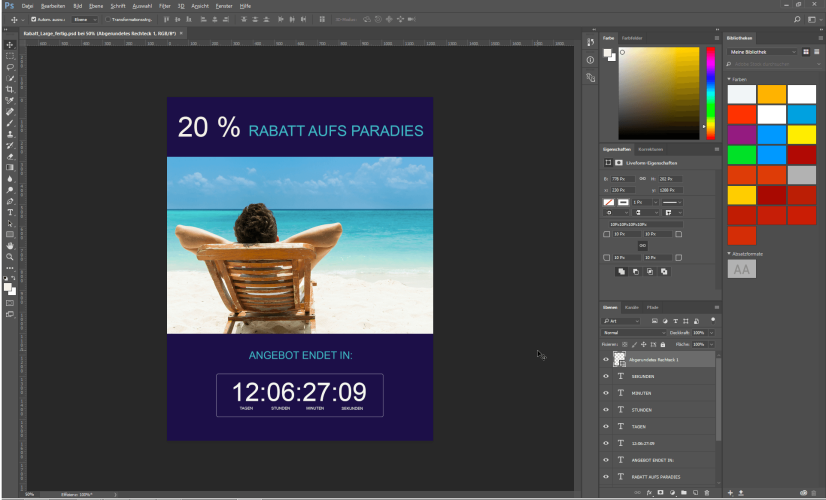Add a layer mask
The height and width of the screenshot is (500, 826).
click(661, 493)
